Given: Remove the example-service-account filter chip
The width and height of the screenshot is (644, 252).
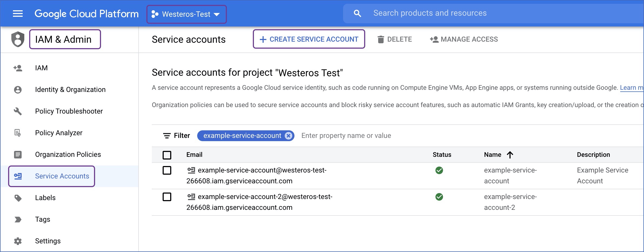Looking at the screenshot, I should pyautogui.click(x=289, y=135).
